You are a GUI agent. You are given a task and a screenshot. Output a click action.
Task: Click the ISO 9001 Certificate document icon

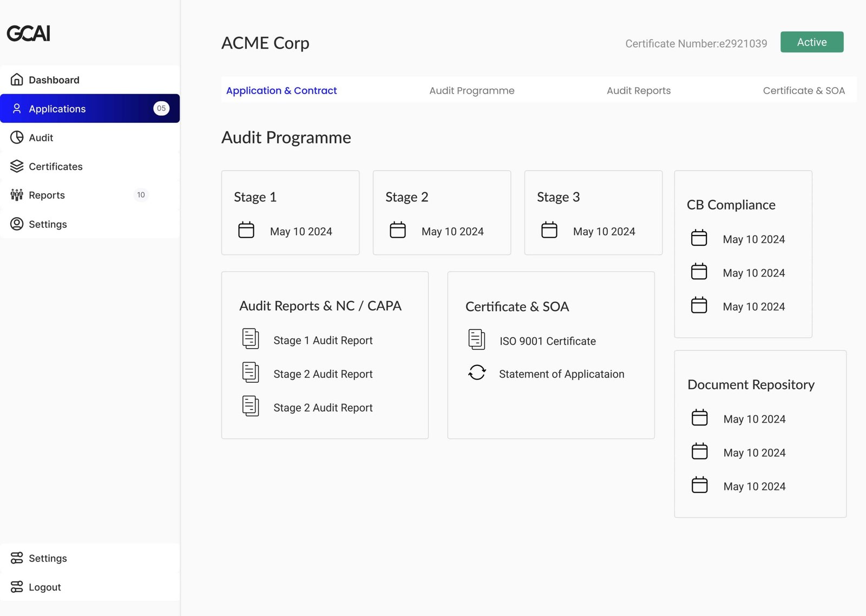(476, 340)
